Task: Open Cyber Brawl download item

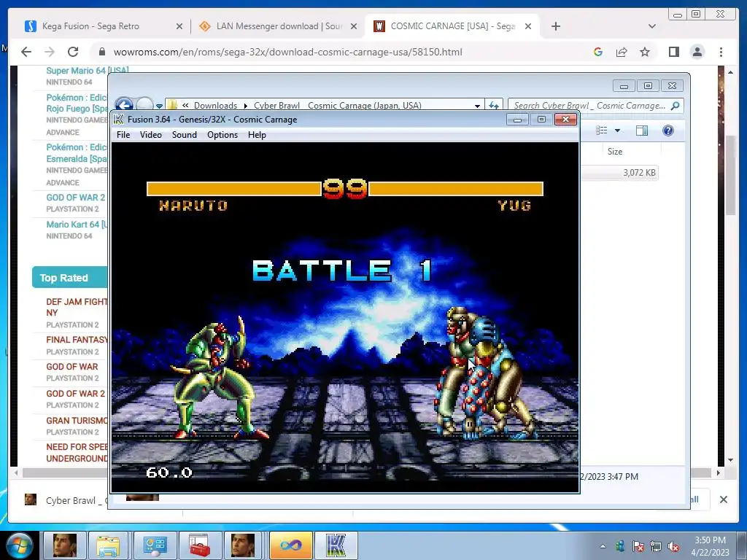Action: tap(66, 500)
